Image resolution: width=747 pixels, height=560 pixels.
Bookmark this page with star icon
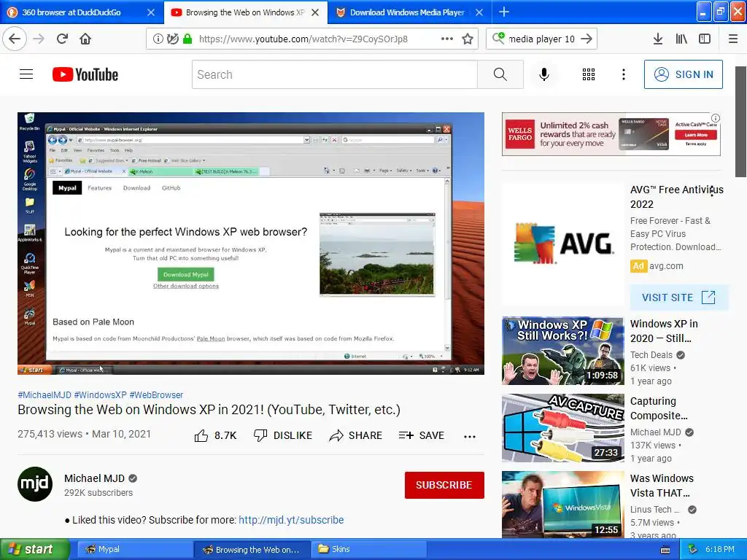pos(468,39)
